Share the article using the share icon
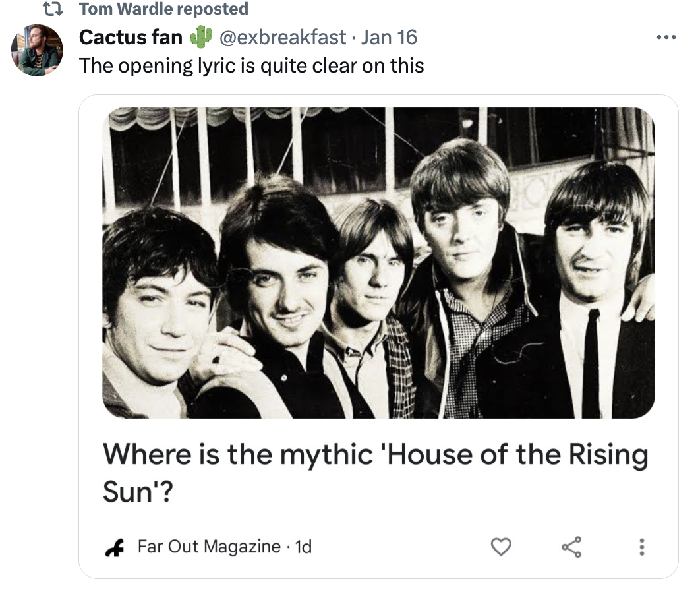 coord(571,547)
